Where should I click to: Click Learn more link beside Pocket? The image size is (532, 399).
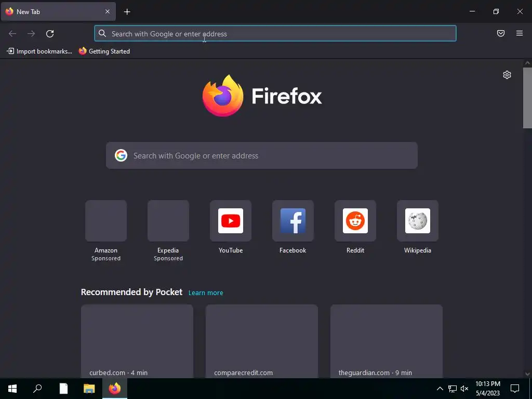coord(206,293)
